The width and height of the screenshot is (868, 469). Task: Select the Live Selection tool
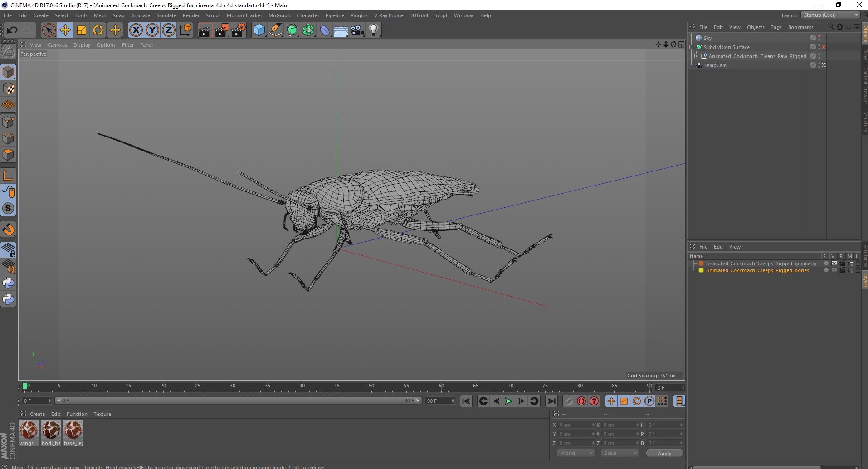(x=49, y=30)
